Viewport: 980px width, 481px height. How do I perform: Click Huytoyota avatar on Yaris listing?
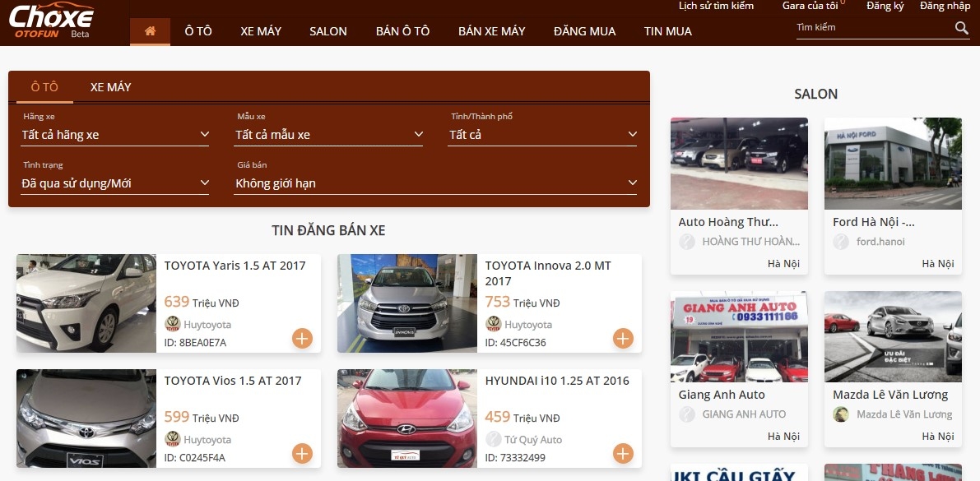(173, 324)
